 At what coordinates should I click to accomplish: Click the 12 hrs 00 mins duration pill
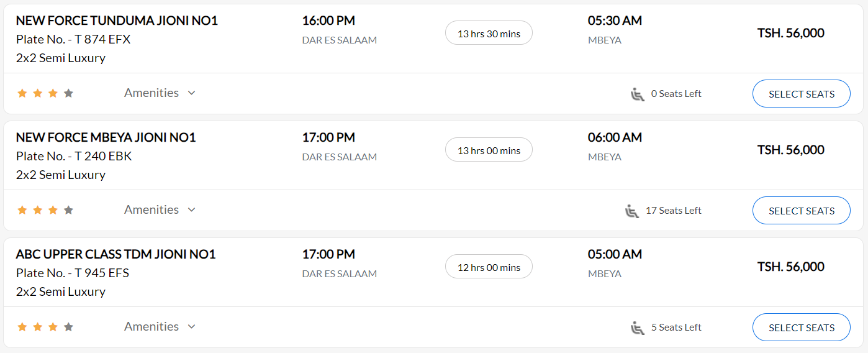click(x=489, y=267)
